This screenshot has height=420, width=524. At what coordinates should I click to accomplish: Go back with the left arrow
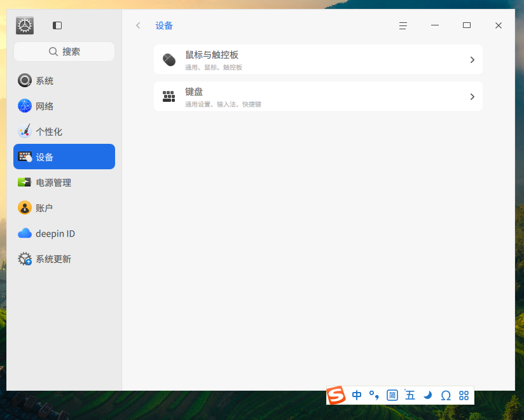tap(138, 25)
